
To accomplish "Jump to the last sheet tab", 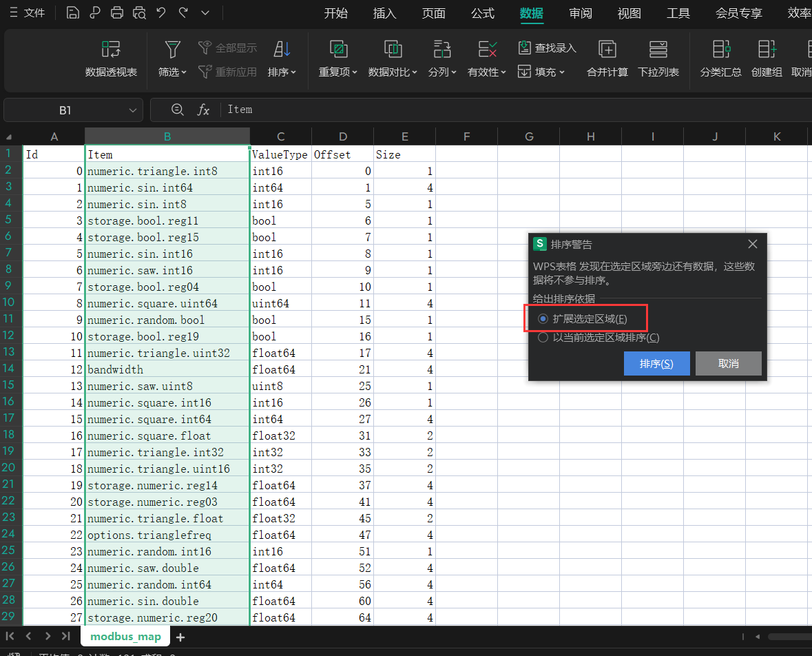I will (65, 636).
